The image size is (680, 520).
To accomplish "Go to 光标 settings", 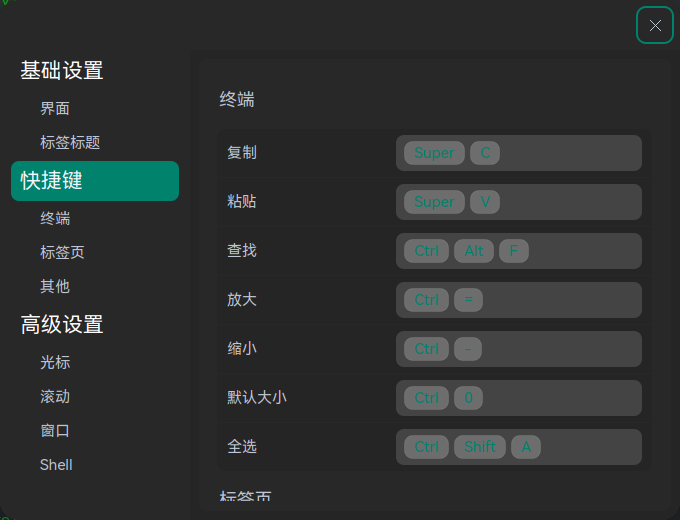I will (55, 363).
